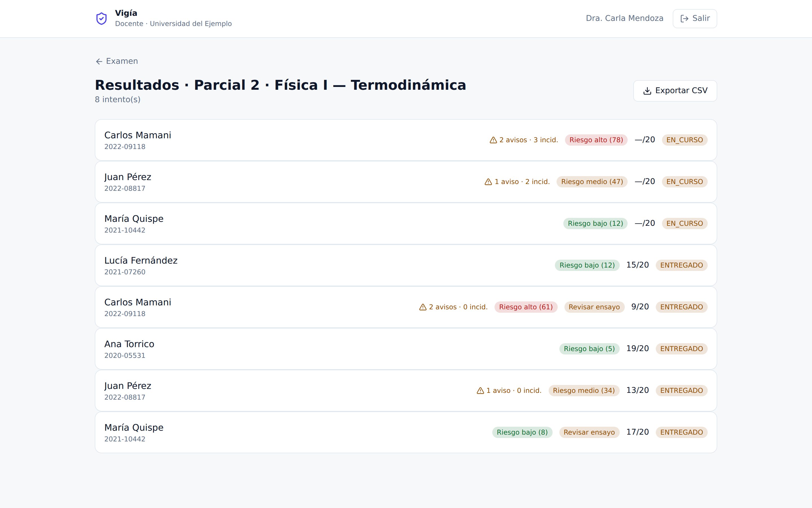Screen dimensions: 812x508
Task: Click Revisar ensayo badge in María Quispe's row
Action: pos(589,432)
